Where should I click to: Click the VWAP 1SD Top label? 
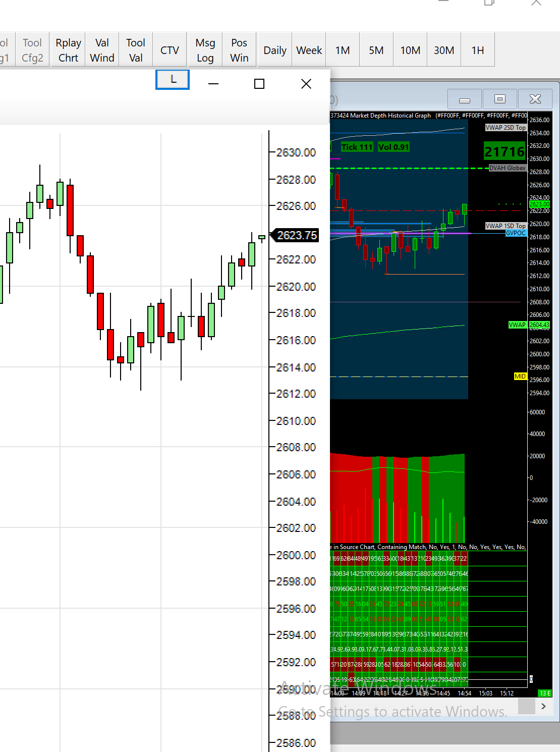(x=506, y=226)
